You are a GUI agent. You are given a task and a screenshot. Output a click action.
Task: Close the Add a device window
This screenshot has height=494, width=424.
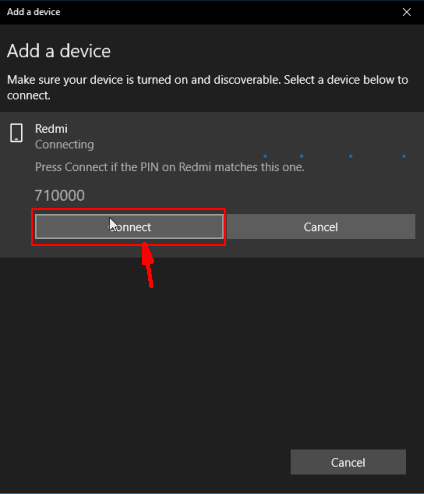click(x=407, y=12)
